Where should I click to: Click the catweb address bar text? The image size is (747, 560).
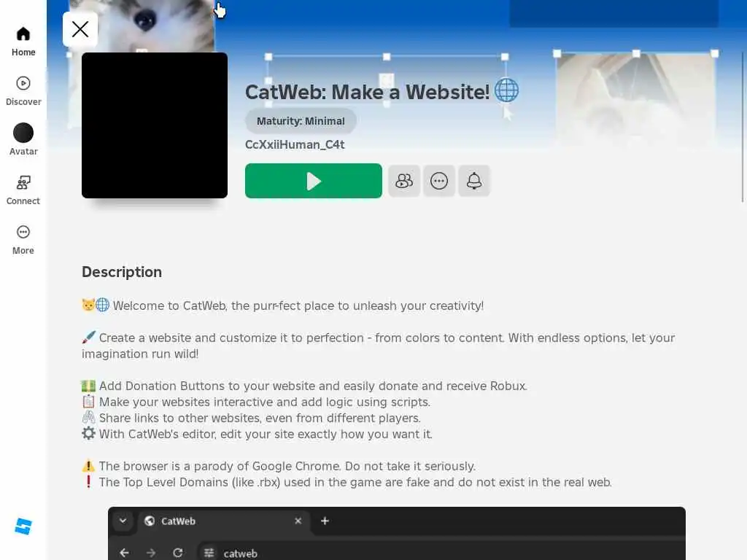pos(240,553)
